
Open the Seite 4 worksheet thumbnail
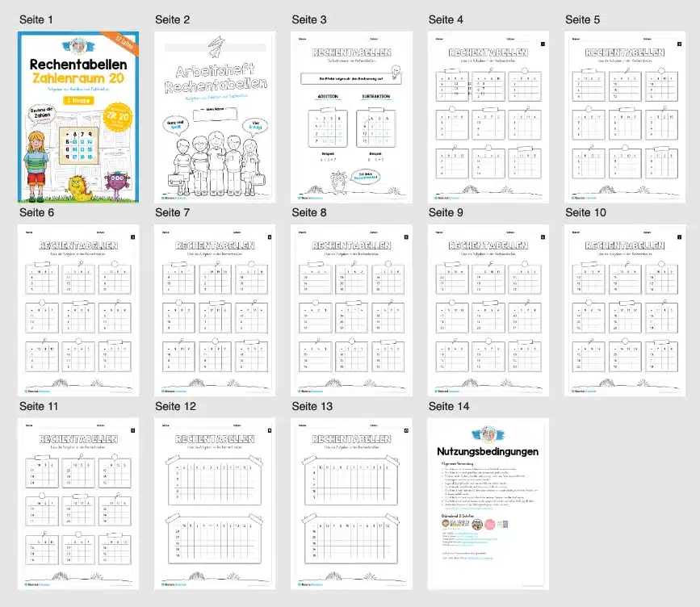click(488, 117)
